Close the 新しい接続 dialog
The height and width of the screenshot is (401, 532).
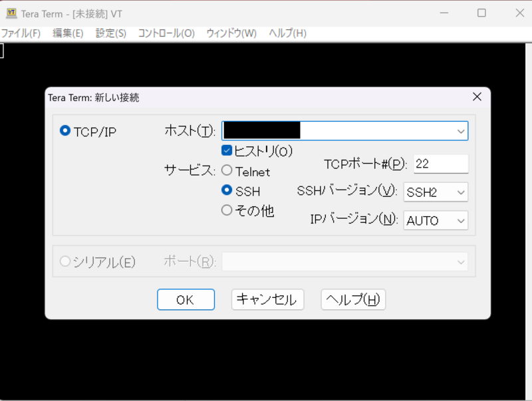point(477,97)
